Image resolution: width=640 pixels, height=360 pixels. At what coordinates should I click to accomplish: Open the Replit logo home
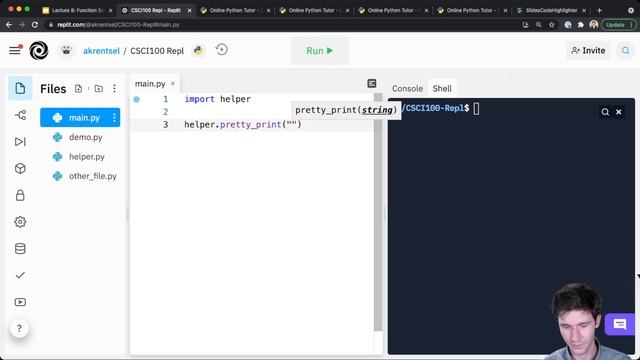coord(39,51)
